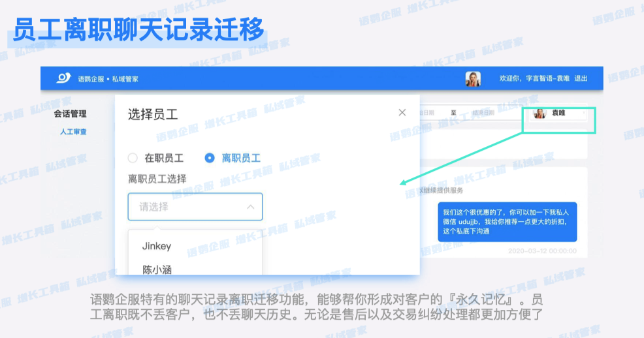This screenshot has height=338, width=644.
Task: Click the 选择员工 dialog title
Action: [153, 114]
